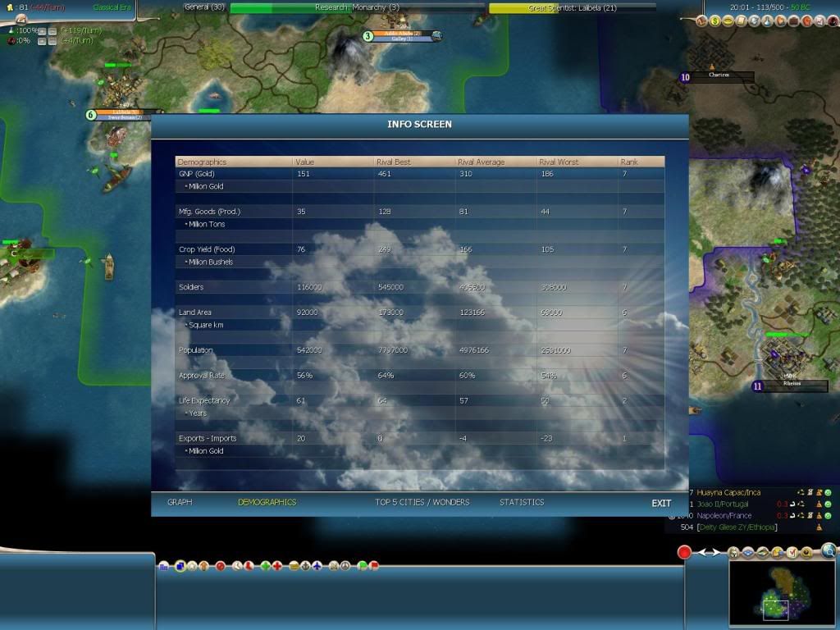Screen dimensions: 840x630
Task: Click the 'Soldiers' row label
Action: 190,287
